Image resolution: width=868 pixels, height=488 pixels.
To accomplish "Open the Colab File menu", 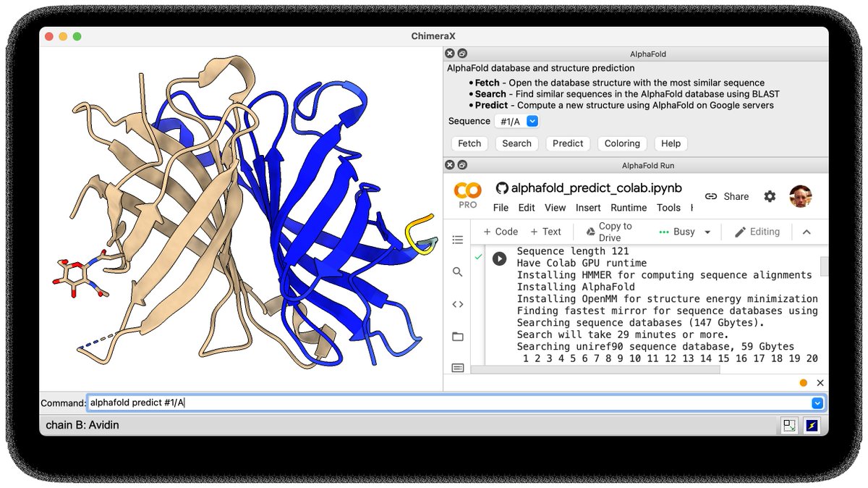I will point(501,208).
